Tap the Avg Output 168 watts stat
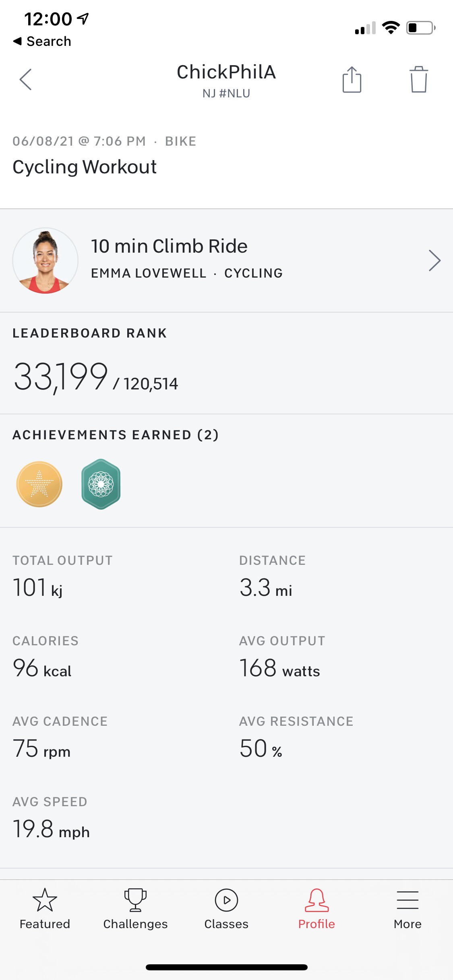Viewport: 453px width, 980px height. [279, 668]
